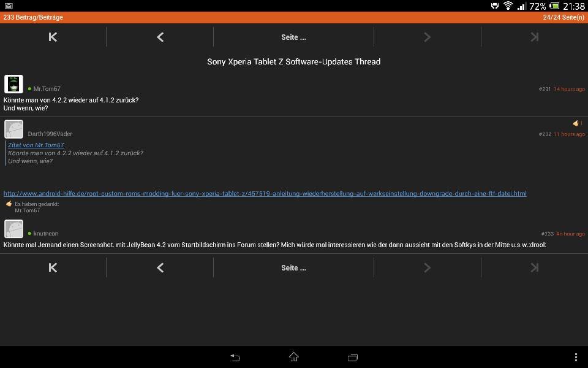Tap the '24/24 Seite(n)' page indicator
The height and width of the screenshot is (368, 588).
click(x=563, y=17)
